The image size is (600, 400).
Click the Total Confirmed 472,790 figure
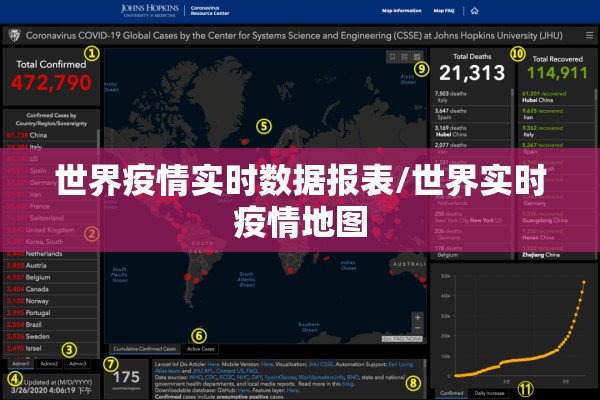(x=51, y=82)
